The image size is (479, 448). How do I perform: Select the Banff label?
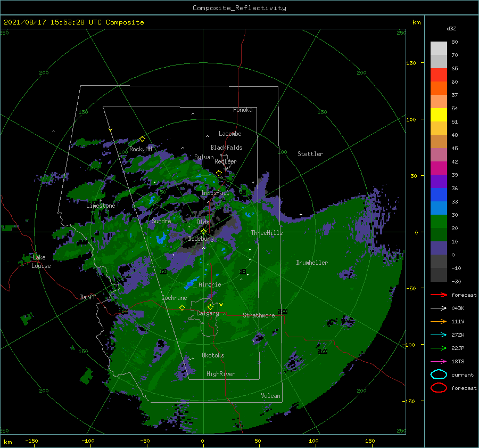pyautogui.click(x=88, y=297)
